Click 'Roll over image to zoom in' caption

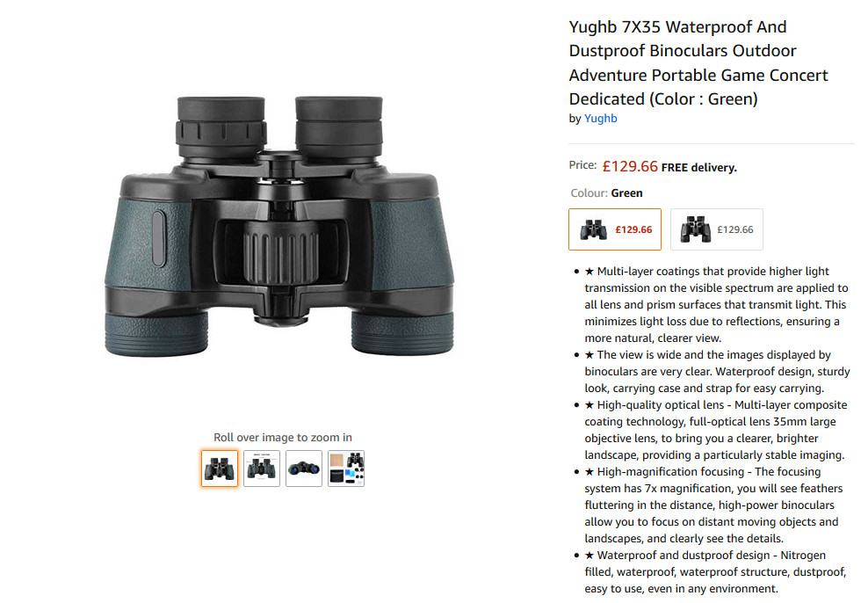pyautogui.click(x=283, y=438)
